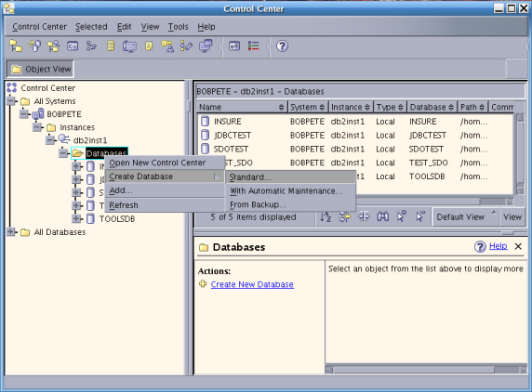Click the binoculars find icon
The height and width of the screenshot is (392, 532).
(382, 216)
